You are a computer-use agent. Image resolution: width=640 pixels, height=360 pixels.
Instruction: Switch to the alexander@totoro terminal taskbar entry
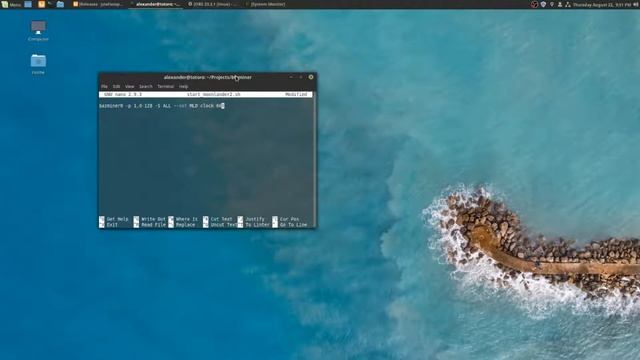click(156, 4)
